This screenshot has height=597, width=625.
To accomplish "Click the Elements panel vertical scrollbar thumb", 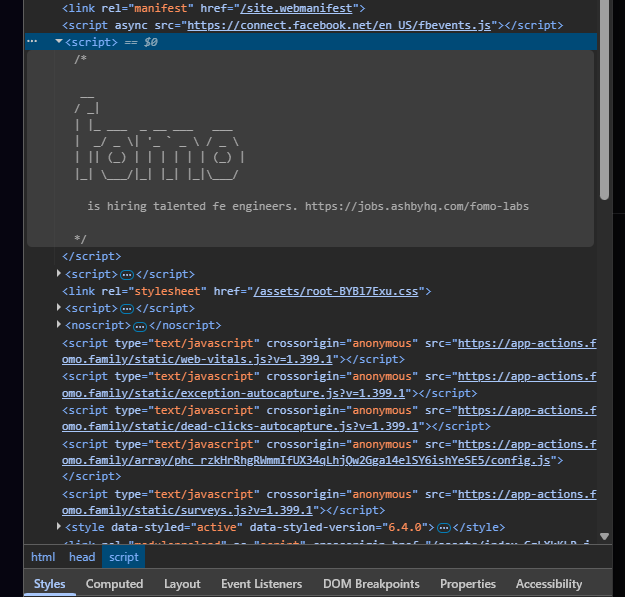I will click(x=604, y=100).
